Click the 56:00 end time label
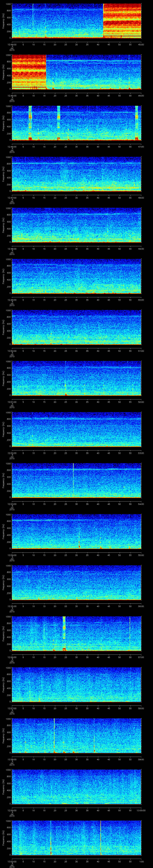Image resolution: width=153 pixels, height=868 pixels. (141, 606)
